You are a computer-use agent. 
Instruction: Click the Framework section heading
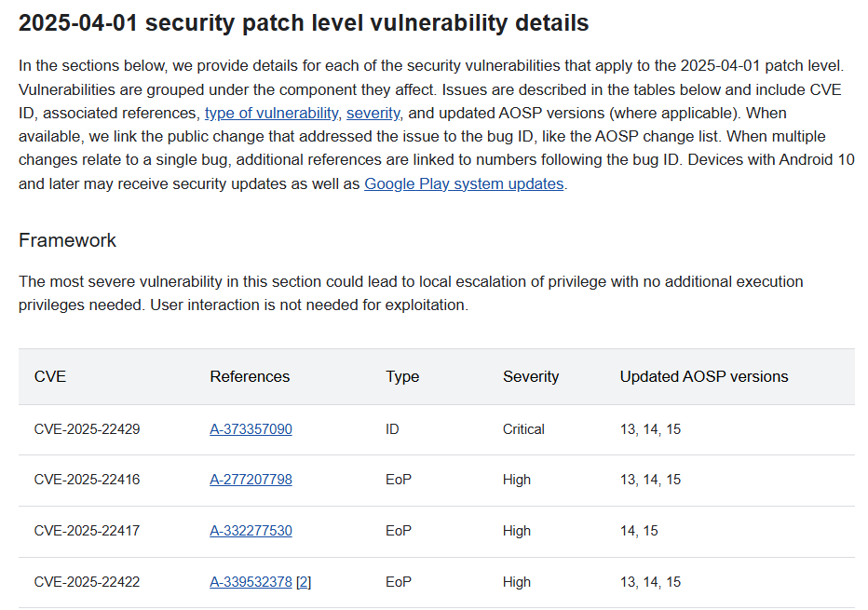tap(67, 240)
